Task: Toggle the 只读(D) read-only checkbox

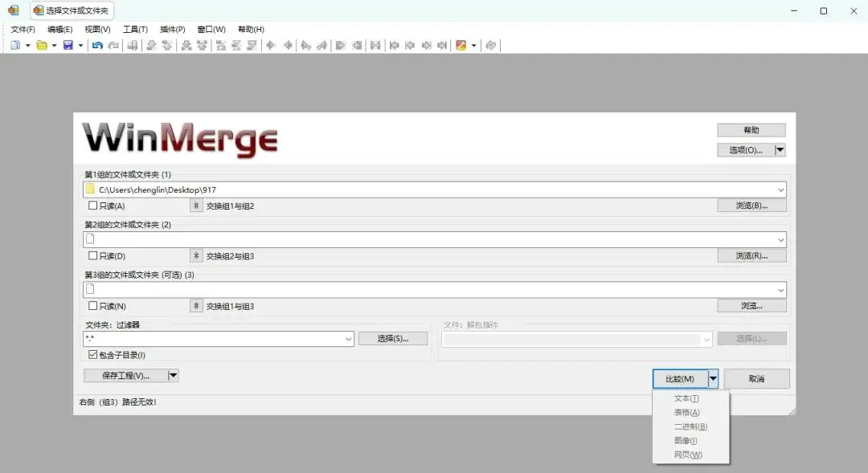Action: pos(93,256)
